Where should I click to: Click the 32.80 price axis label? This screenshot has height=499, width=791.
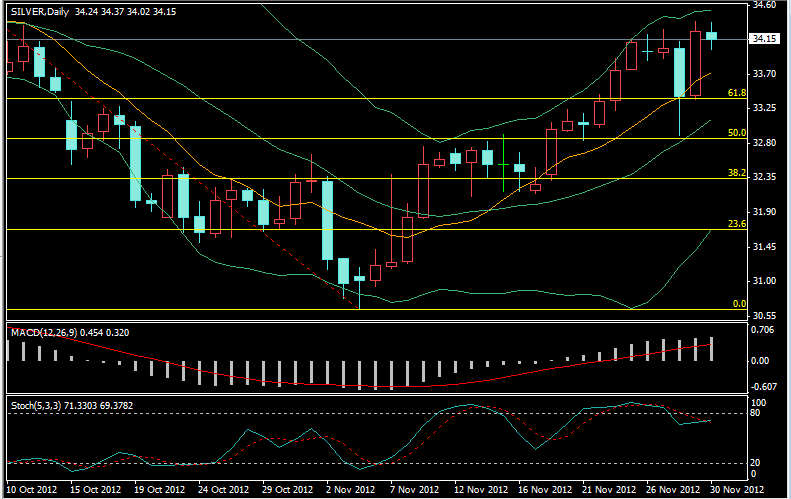764,143
